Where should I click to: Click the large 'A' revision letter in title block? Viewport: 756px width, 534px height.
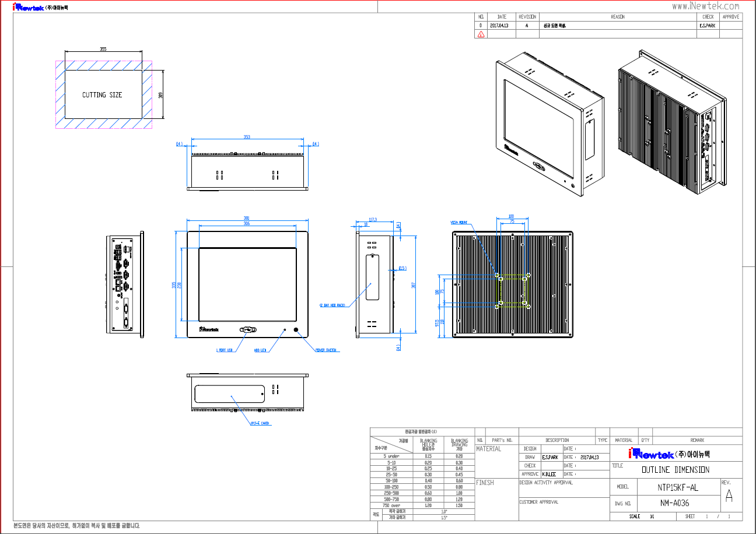pos(729,496)
